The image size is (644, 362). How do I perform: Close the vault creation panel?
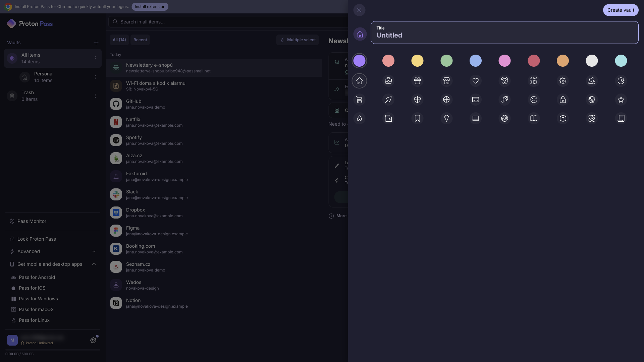[x=359, y=10]
